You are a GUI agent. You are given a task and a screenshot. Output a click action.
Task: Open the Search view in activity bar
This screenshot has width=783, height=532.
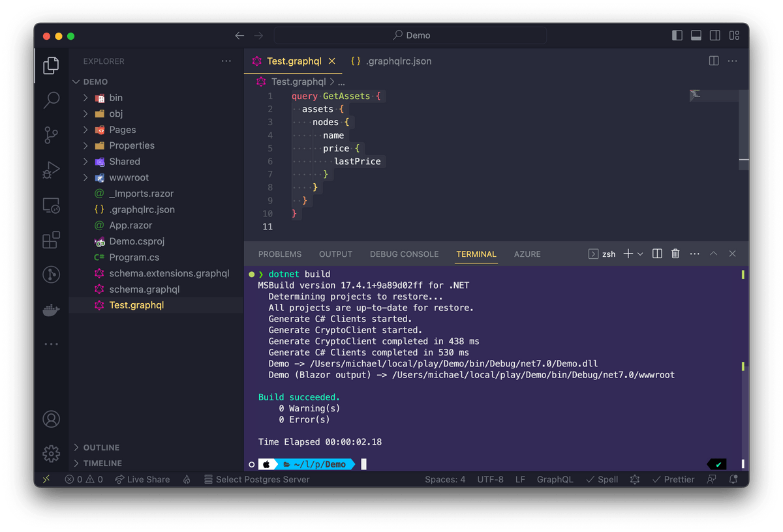click(51, 100)
